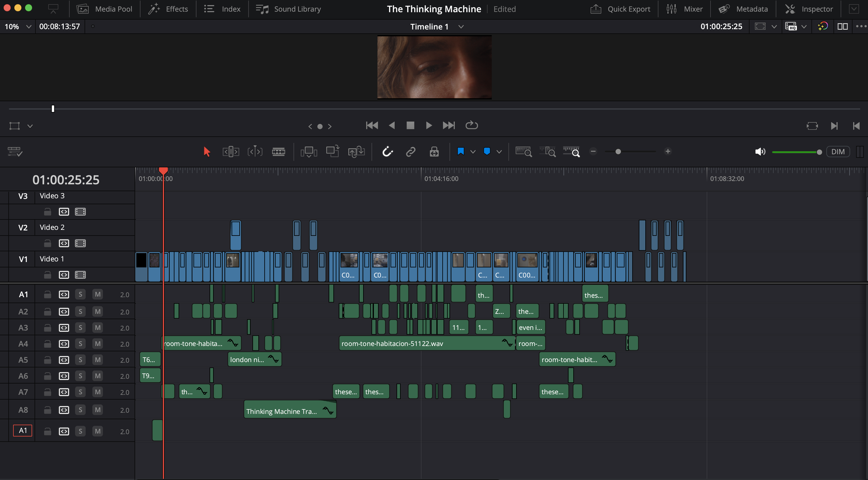Toggle the timeline Snapping magnet icon

388,152
